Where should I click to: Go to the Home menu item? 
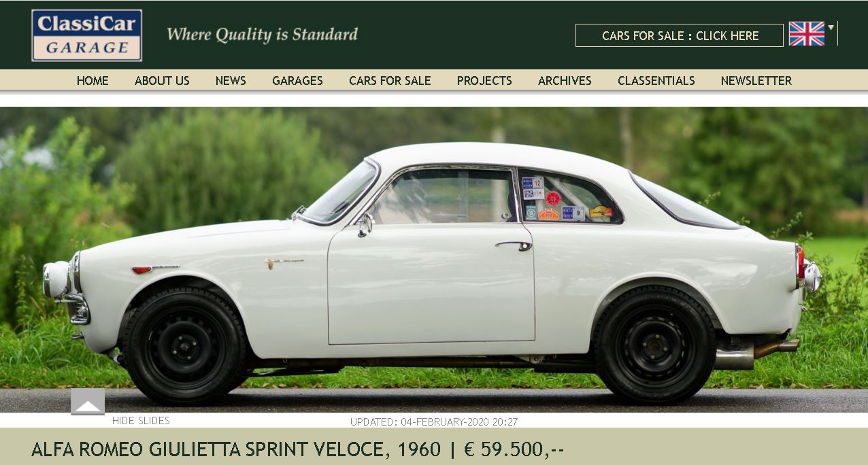coord(93,80)
